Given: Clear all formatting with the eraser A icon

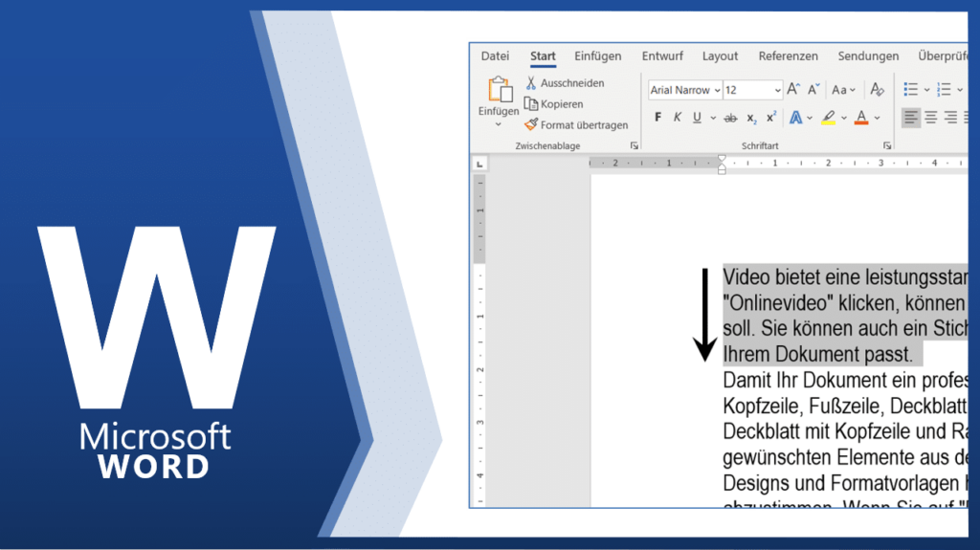Looking at the screenshot, I should (876, 90).
